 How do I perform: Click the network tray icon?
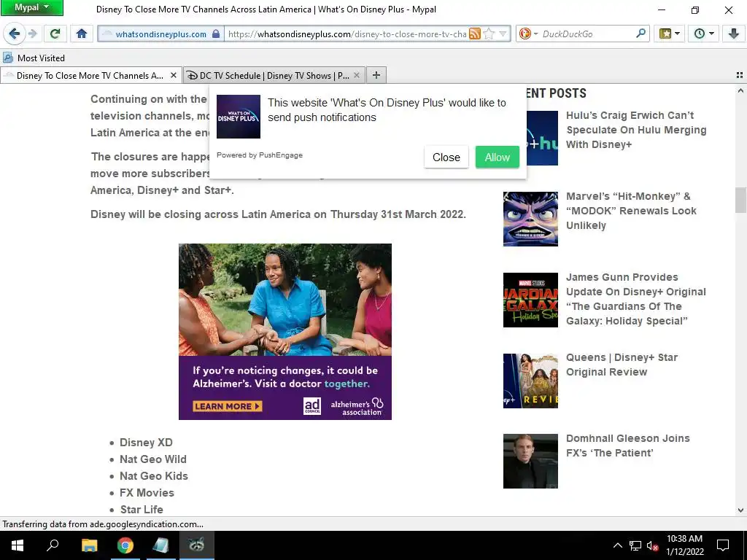tap(635, 545)
